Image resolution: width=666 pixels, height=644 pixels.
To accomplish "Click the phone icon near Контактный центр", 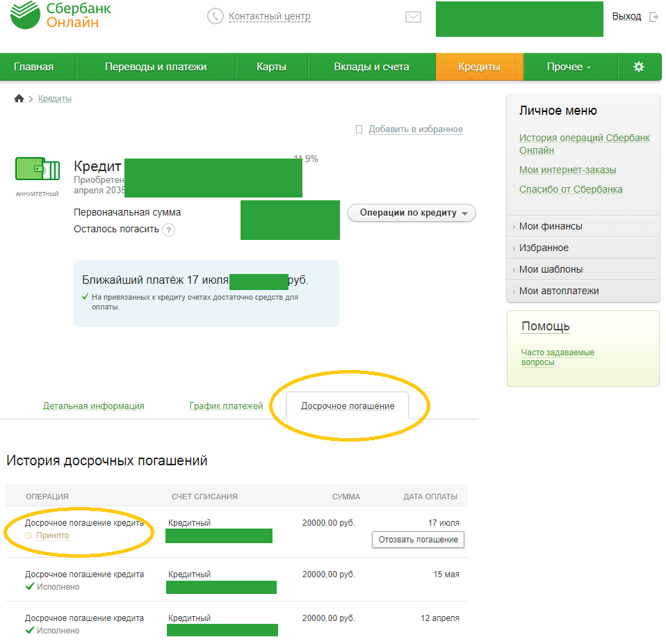I will coord(216,16).
